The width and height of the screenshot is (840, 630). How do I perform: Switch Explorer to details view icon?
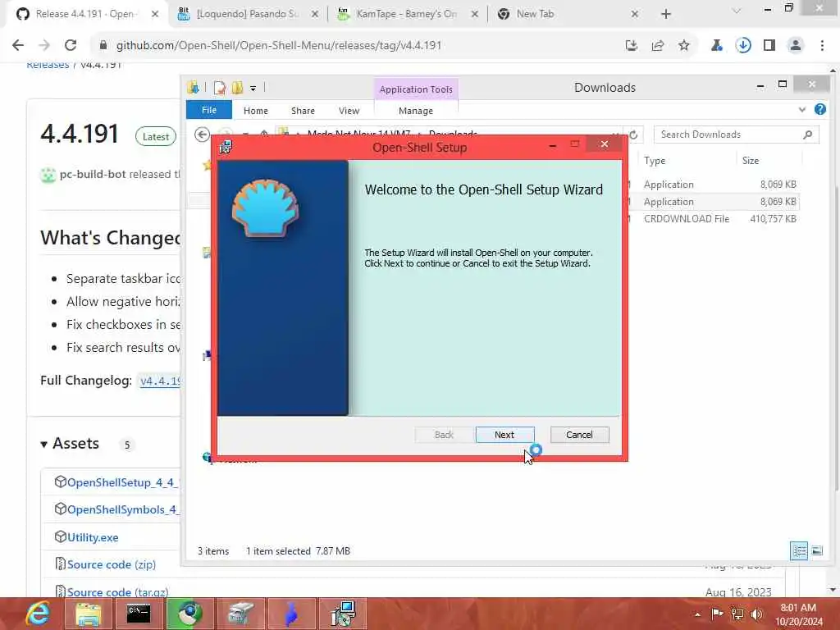point(799,550)
